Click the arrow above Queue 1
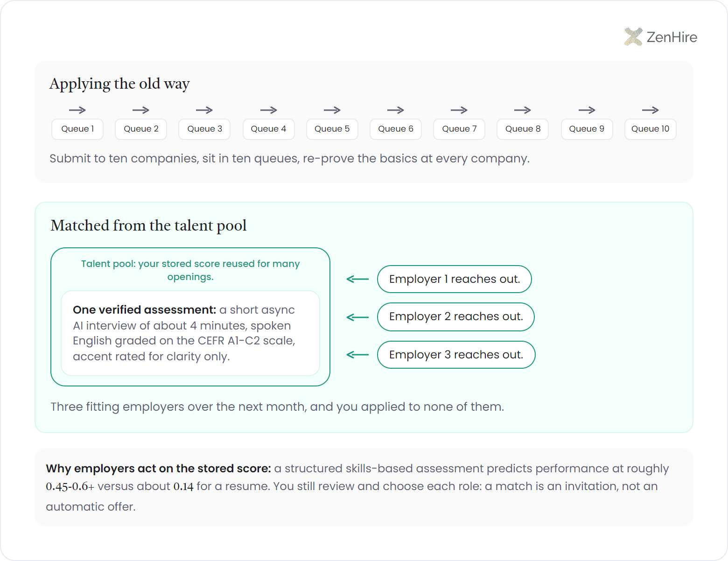Viewport: 728px width, 561px height. (77, 110)
